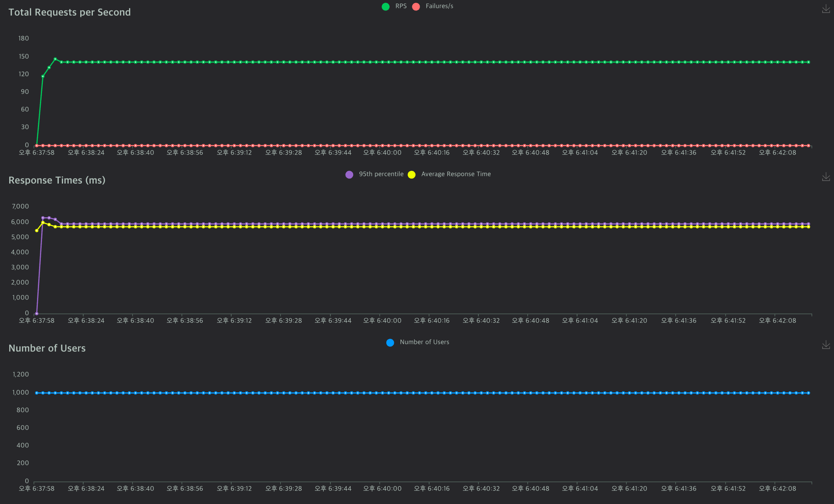Click the Response Times (ms) title
The width and height of the screenshot is (834, 504).
57,180
